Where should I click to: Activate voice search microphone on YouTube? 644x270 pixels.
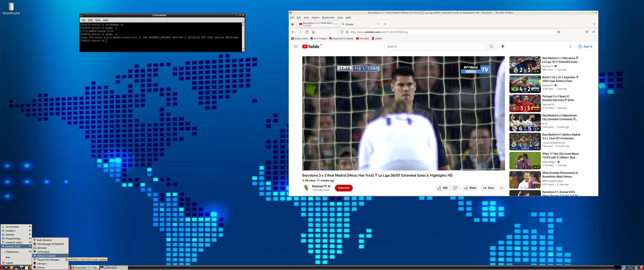pyautogui.click(x=502, y=46)
